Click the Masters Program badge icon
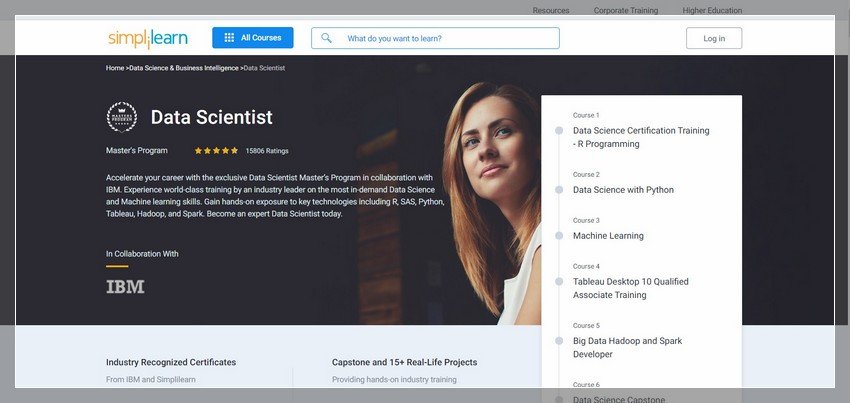This screenshot has width=850, height=403. click(x=122, y=117)
